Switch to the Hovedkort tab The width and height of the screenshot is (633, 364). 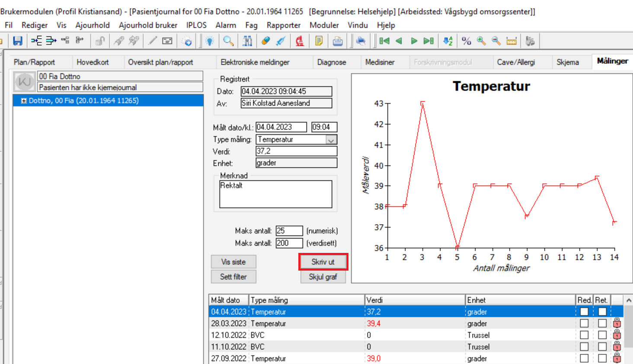coord(93,62)
